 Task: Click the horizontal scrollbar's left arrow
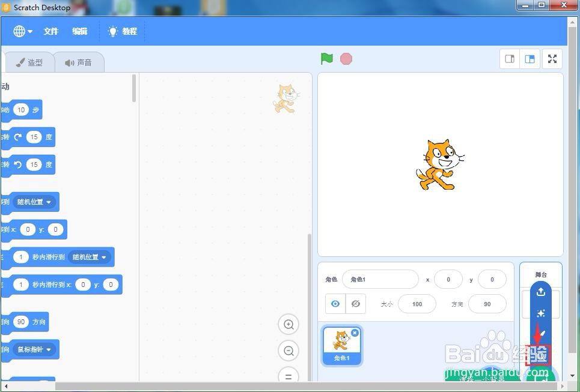(5, 386)
